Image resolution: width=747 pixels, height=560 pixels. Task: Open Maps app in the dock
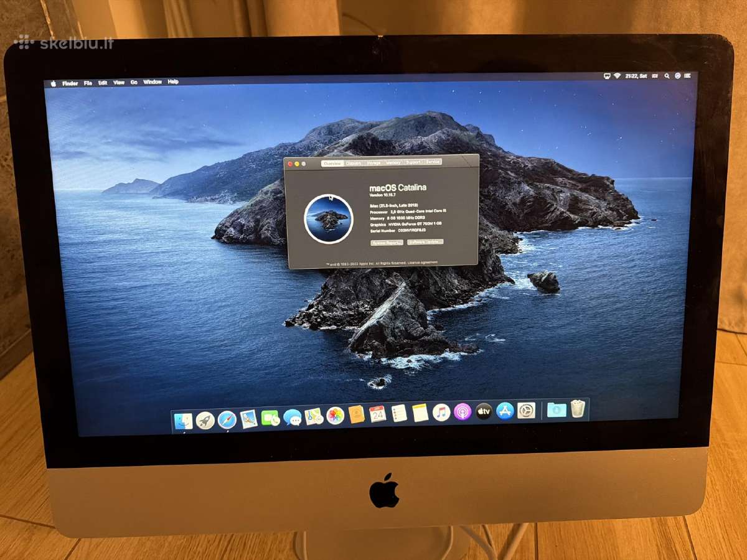314,416
